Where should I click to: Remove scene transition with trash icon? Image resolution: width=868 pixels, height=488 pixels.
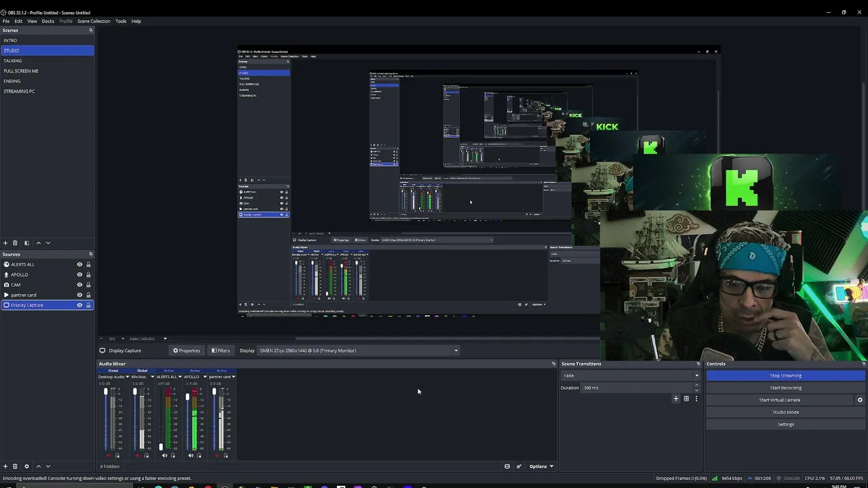(686, 399)
